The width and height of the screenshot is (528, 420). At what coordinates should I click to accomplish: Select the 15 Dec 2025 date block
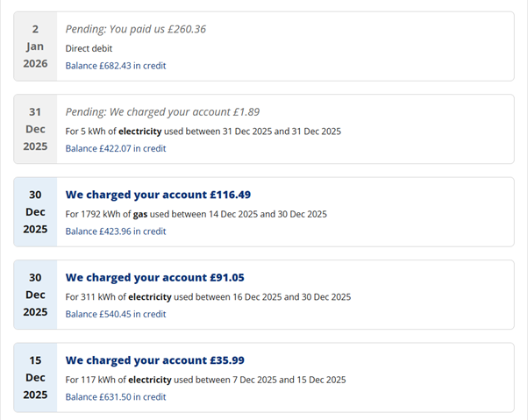tap(35, 378)
